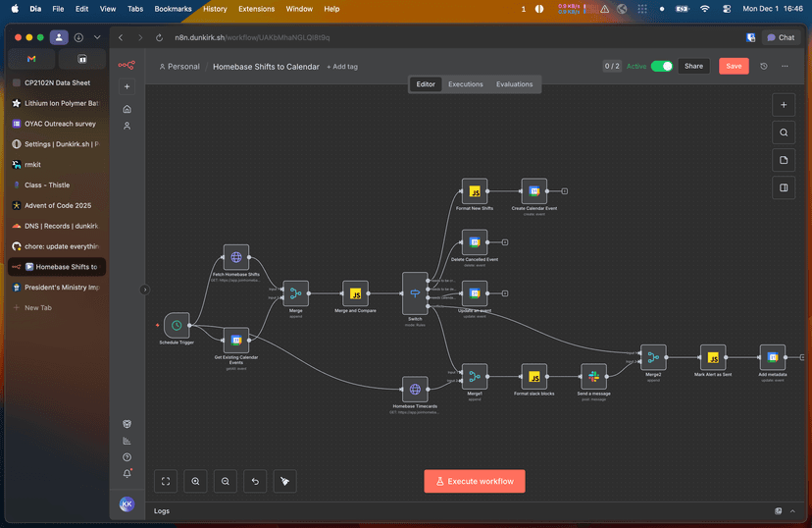The width and height of the screenshot is (812, 528).
Task: Click Add tag next to workflow name
Action: (342, 67)
